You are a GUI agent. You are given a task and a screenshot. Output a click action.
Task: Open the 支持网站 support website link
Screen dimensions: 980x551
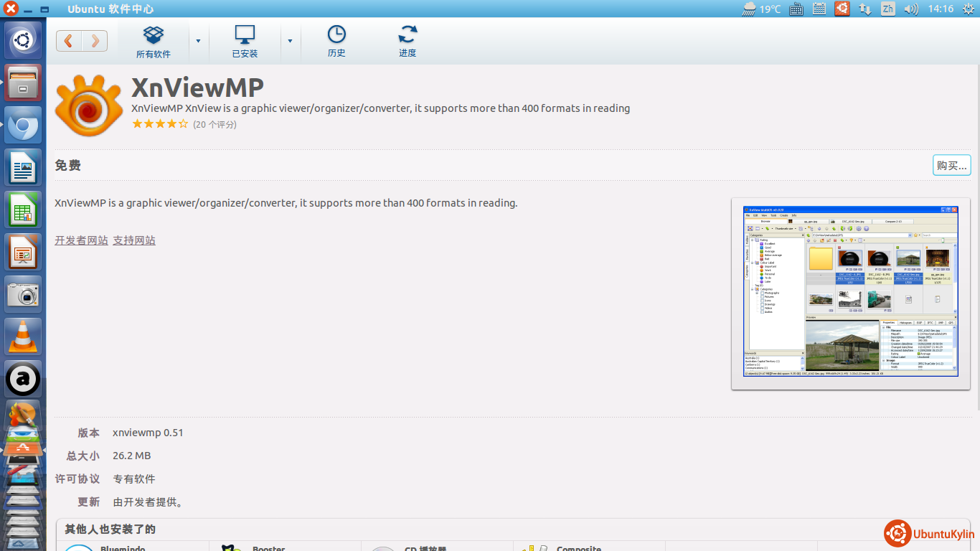coord(134,240)
